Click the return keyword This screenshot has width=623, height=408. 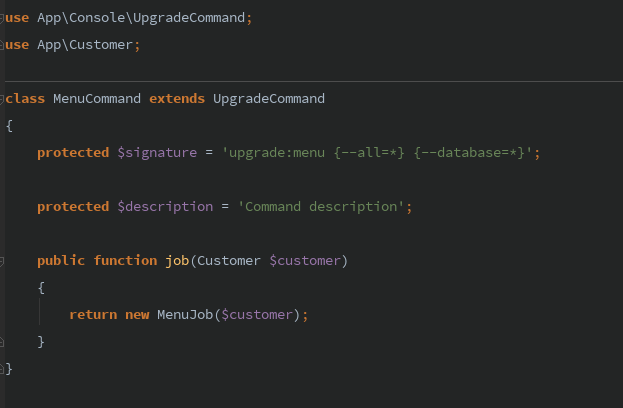[x=93, y=315]
